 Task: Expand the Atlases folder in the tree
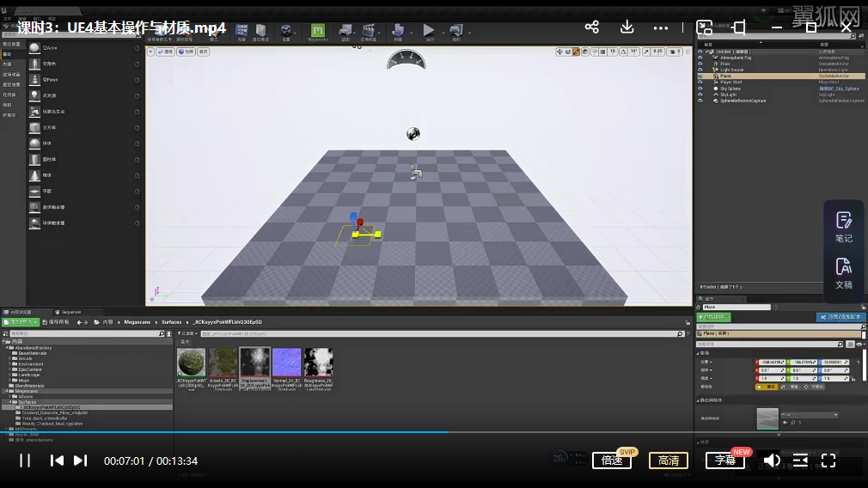tap(10, 397)
